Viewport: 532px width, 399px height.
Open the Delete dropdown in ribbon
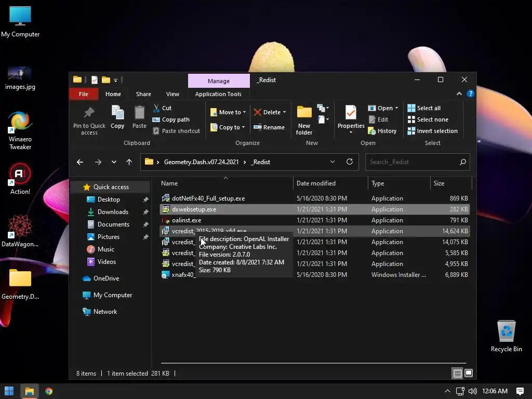(x=270, y=112)
